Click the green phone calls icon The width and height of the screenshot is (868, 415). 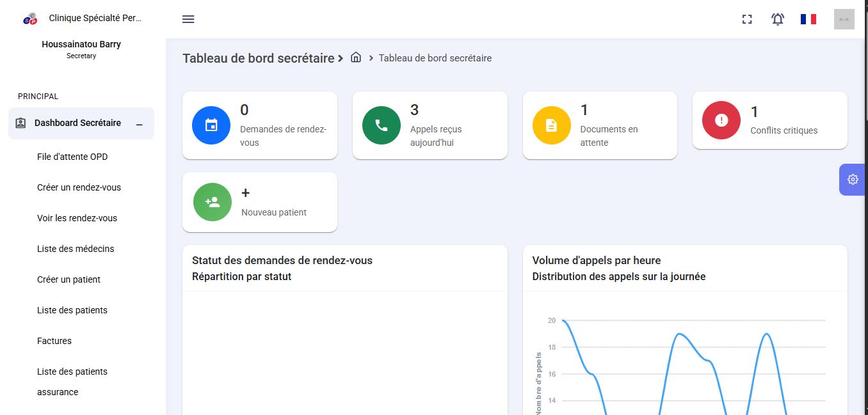point(382,125)
